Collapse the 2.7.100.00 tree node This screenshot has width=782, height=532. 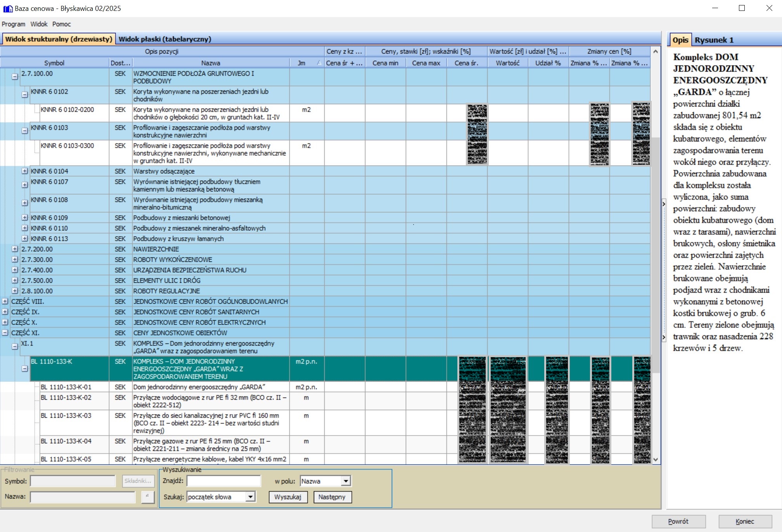(15, 77)
